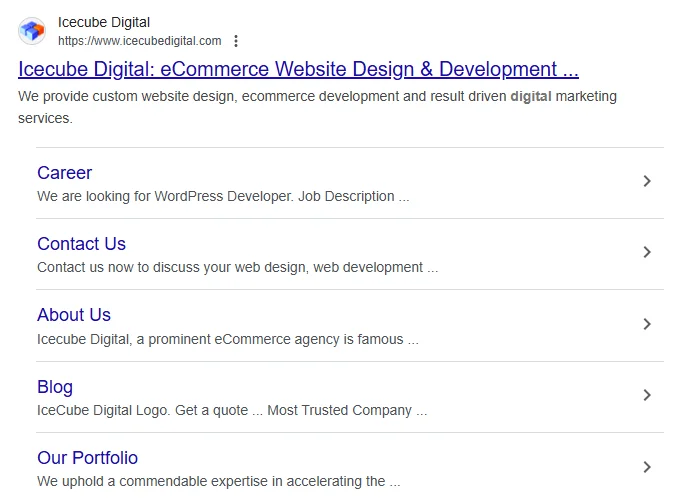Click the 'Contact us now to discuss' description

click(238, 268)
